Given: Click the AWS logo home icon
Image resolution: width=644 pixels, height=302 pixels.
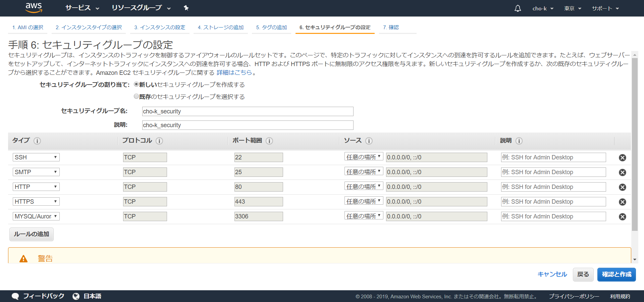Looking at the screenshot, I should click(x=34, y=8).
